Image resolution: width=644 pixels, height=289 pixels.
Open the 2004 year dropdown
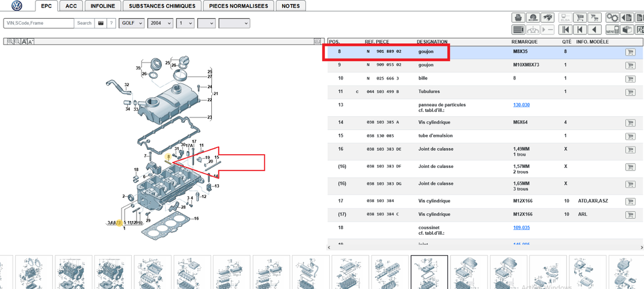pyautogui.click(x=160, y=23)
